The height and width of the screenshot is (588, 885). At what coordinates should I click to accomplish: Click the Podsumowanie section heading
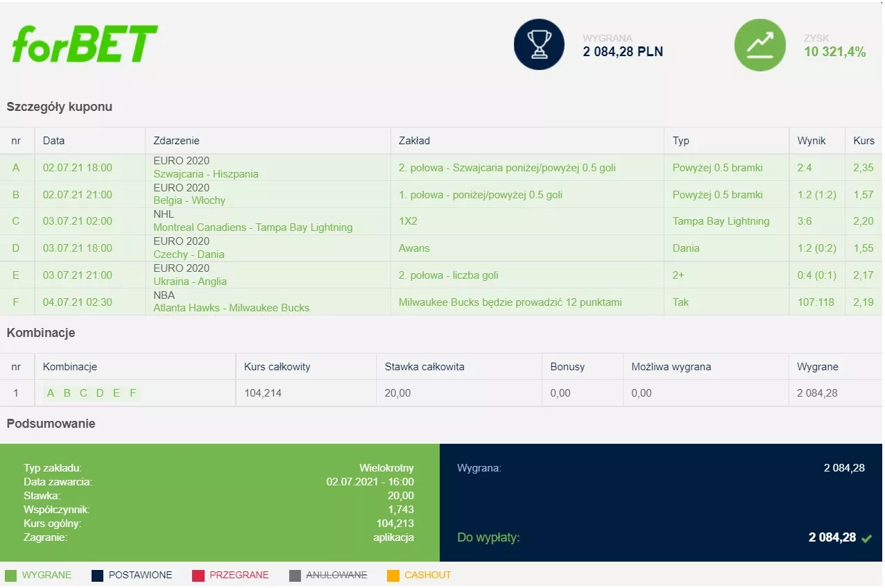(x=51, y=424)
